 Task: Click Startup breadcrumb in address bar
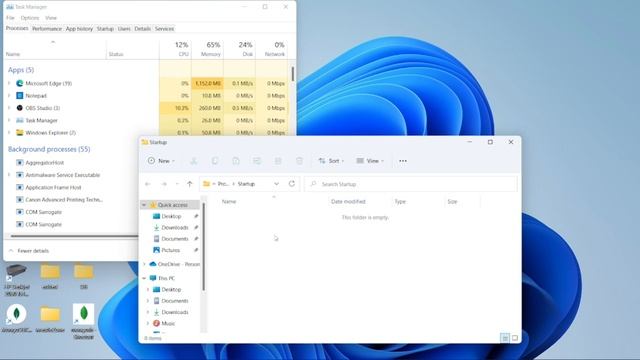pyautogui.click(x=246, y=184)
